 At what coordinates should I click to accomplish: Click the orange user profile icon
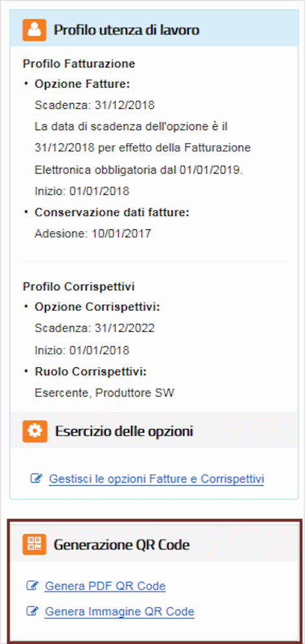pyautogui.click(x=34, y=30)
